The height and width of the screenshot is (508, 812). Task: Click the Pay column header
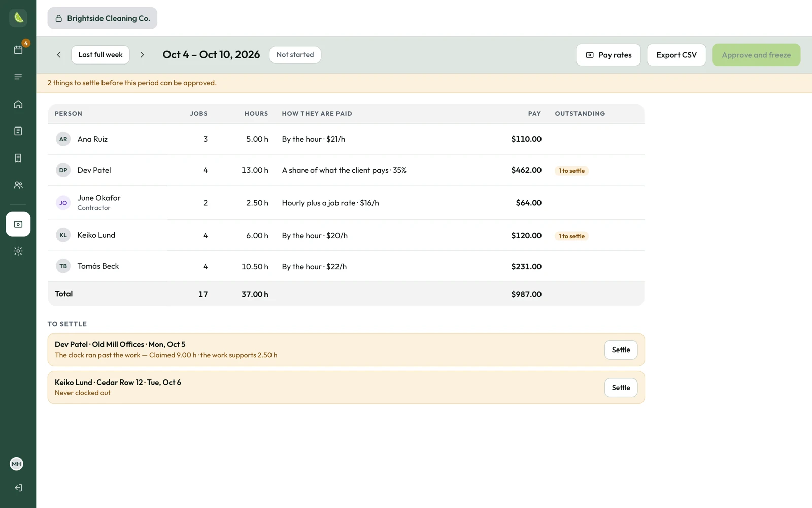point(534,114)
